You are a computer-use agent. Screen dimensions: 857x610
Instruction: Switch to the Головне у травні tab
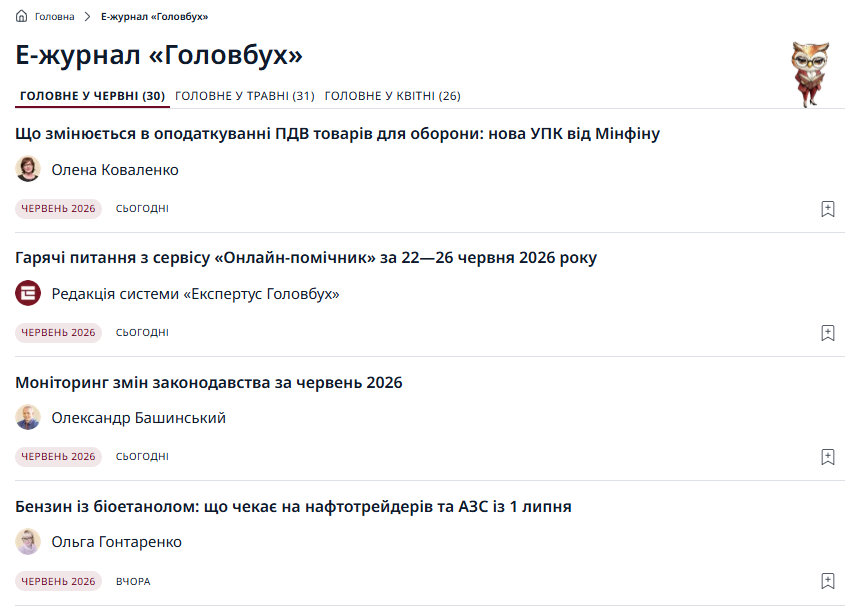[x=245, y=96]
